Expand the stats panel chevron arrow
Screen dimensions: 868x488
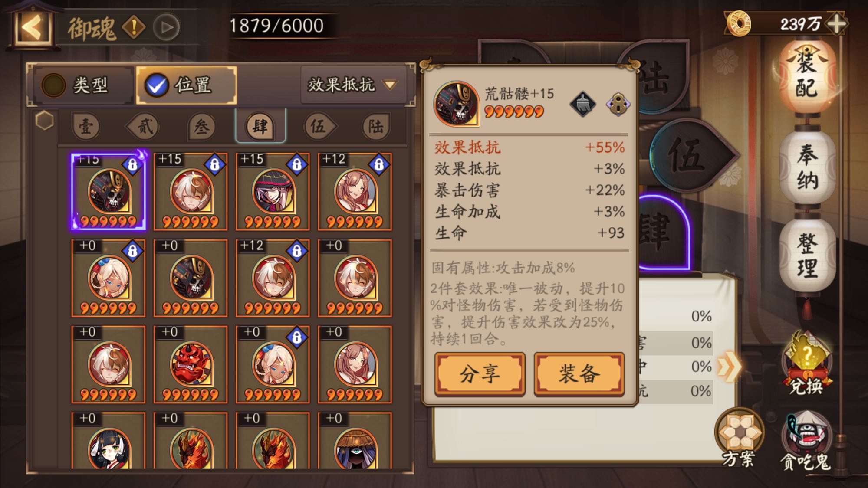(x=729, y=367)
